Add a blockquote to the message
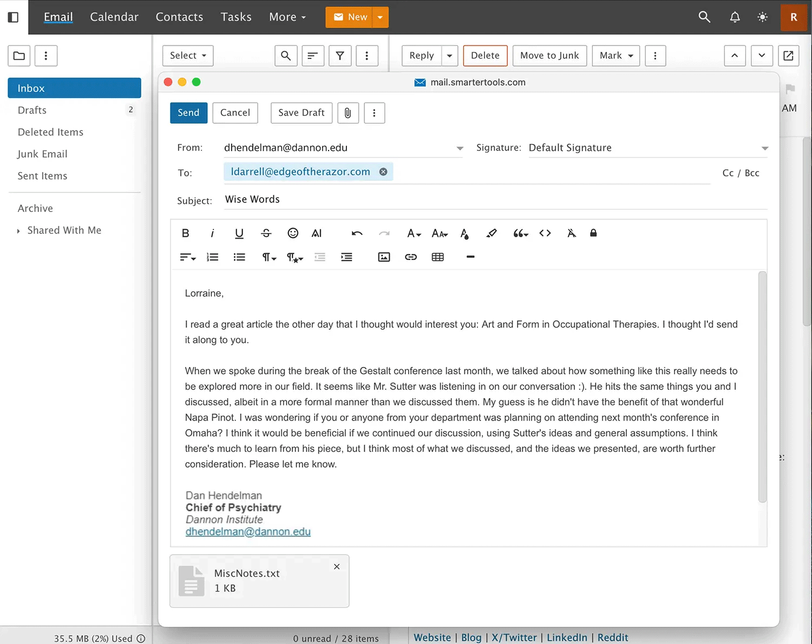This screenshot has width=812, height=644. pyautogui.click(x=519, y=233)
